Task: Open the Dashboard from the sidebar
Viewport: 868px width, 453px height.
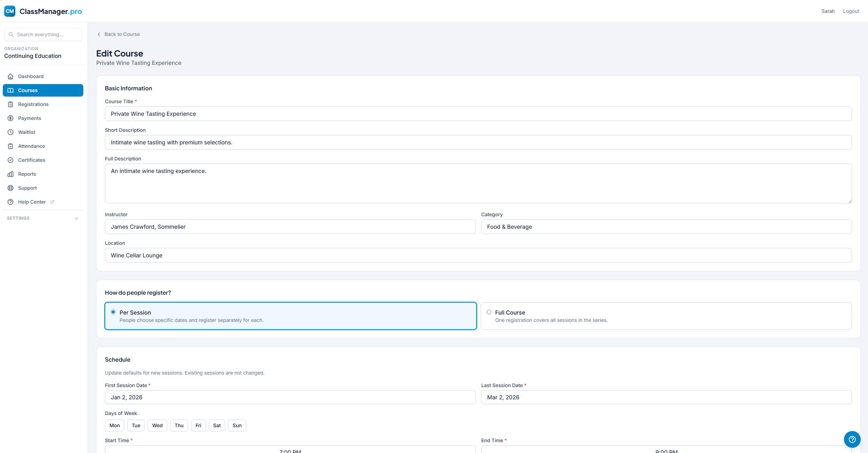Action: 31,76
